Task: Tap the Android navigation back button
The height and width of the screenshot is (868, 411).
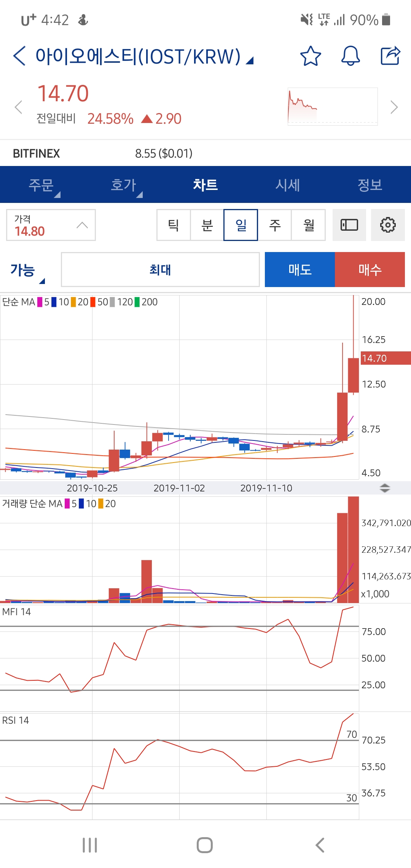Action: coord(320,845)
